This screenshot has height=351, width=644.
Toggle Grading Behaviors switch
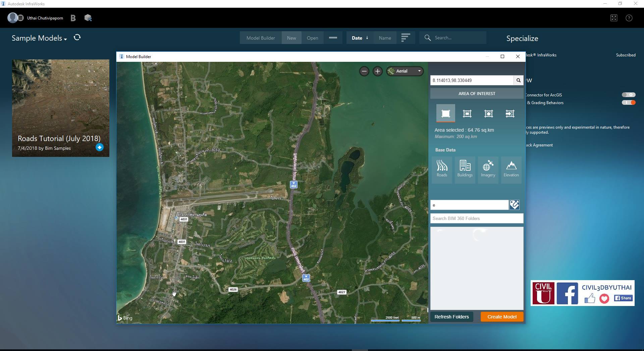click(629, 103)
